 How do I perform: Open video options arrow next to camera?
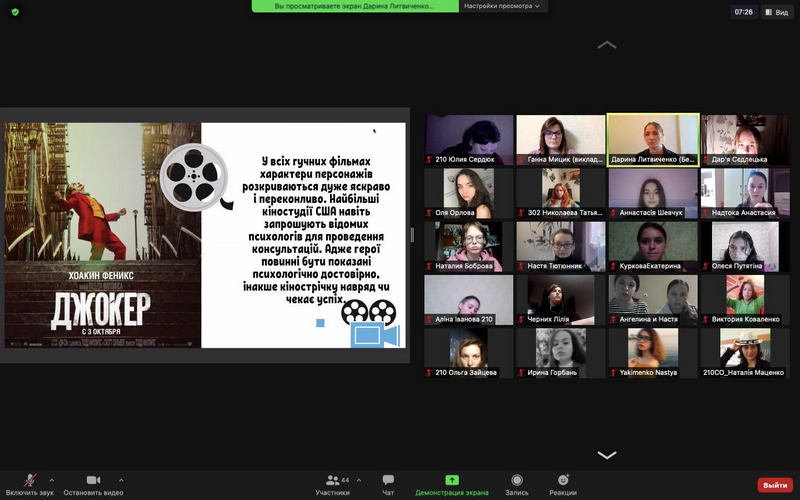click(121, 480)
